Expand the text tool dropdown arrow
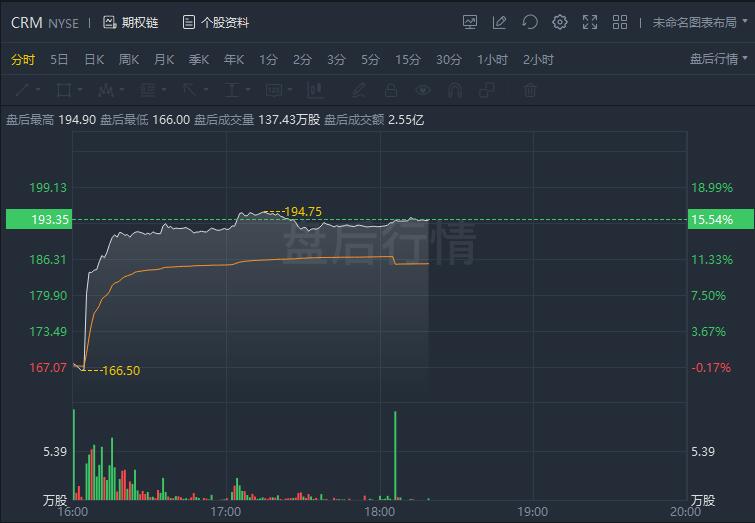This screenshot has height=523, width=755. (x=248, y=90)
